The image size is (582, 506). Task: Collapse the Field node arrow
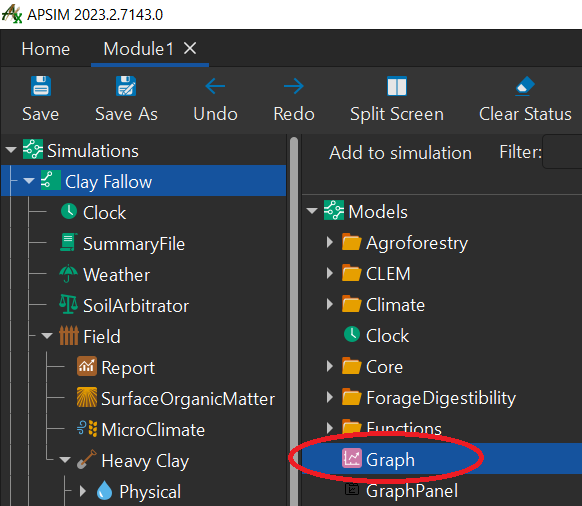click(x=47, y=336)
